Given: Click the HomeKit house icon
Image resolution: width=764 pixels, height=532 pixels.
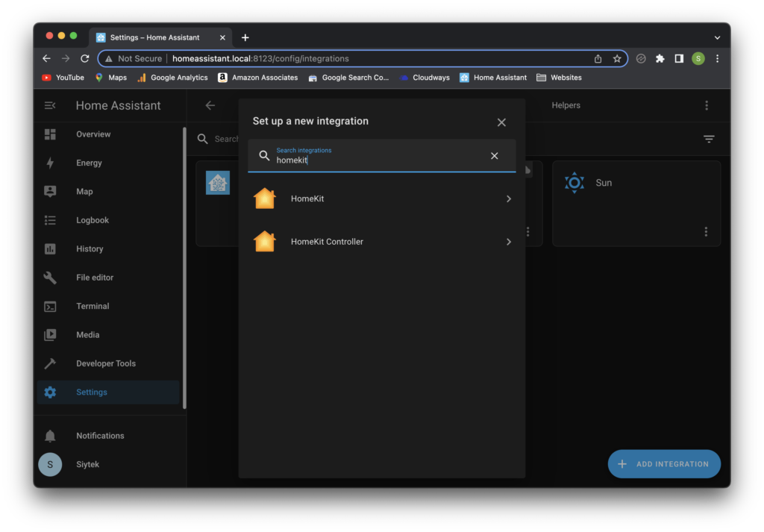Looking at the screenshot, I should 265,198.
